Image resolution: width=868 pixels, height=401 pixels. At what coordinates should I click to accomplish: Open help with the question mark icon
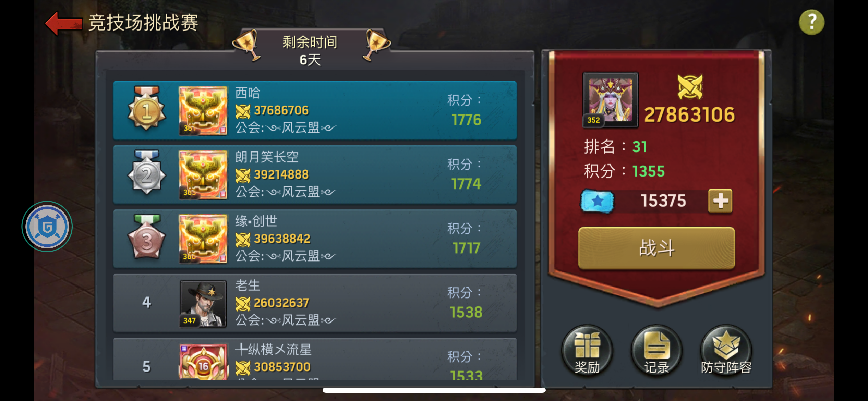tap(811, 22)
